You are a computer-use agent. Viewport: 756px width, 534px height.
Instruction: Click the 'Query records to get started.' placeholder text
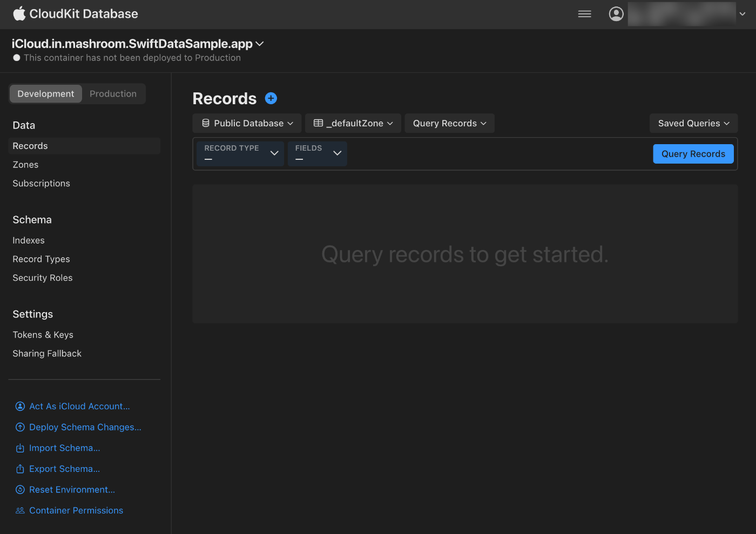pos(465,254)
